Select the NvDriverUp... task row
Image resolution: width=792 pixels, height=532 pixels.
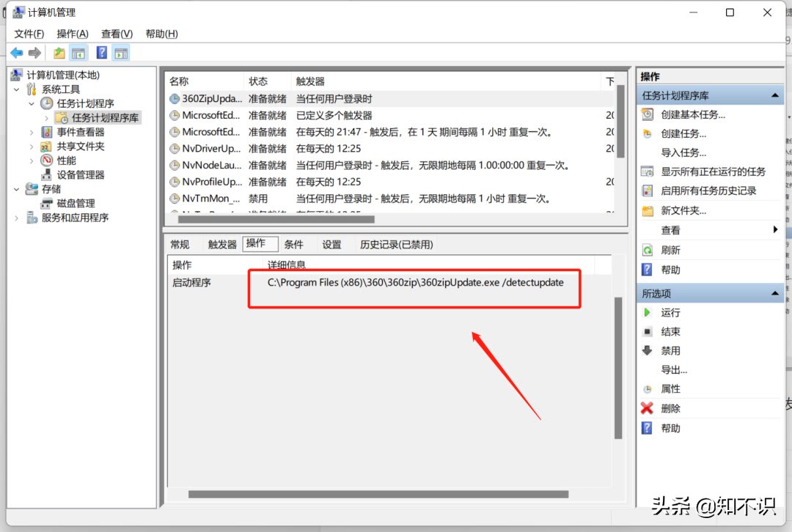tap(390, 149)
